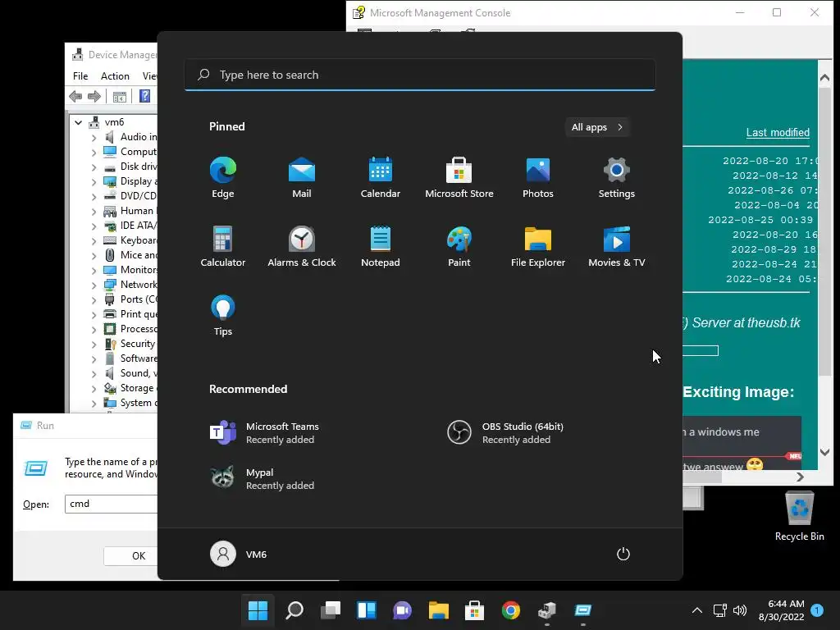This screenshot has width=840, height=630.
Task: Launch Alarms & Clock
Action: tap(302, 246)
